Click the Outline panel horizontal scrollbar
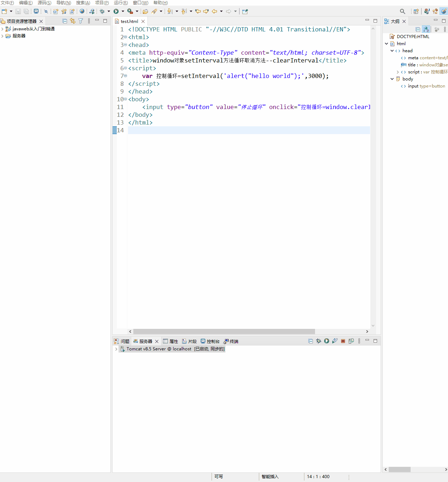448x482 pixels. pyautogui.click(x=400, y=469)
